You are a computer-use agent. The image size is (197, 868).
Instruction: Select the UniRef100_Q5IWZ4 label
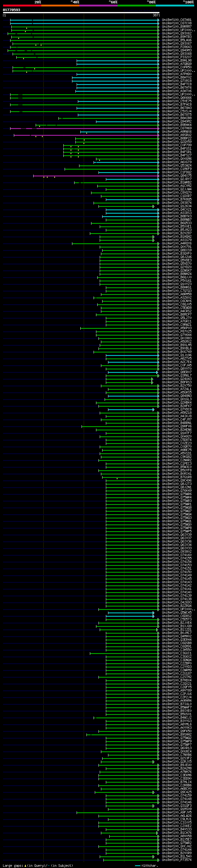177,165
